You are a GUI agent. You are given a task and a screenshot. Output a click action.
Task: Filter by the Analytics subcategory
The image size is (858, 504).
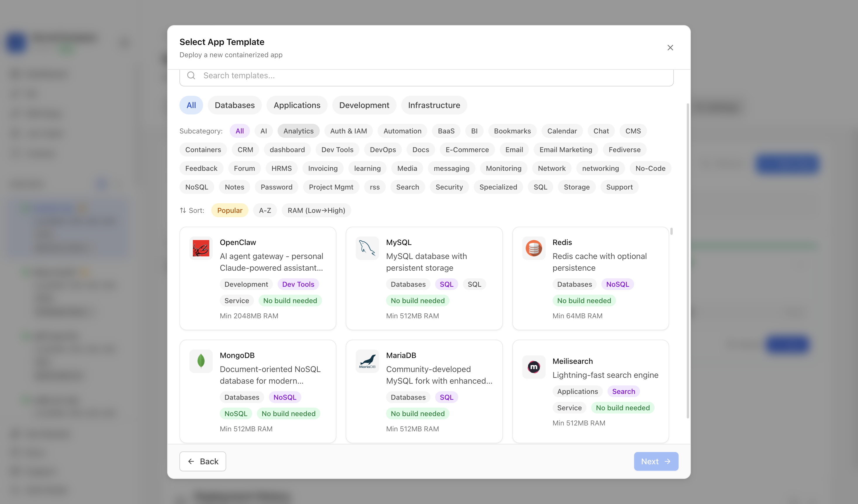click(x=298, y=131)
